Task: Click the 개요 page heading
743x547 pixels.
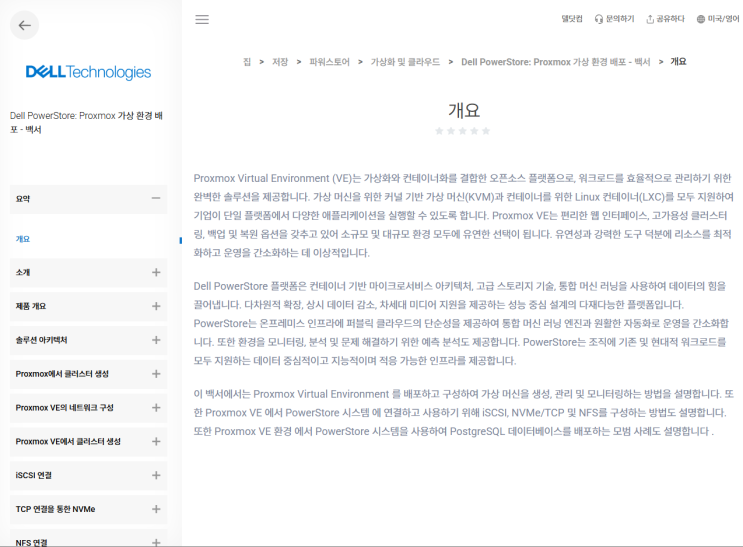Action: [x=464, y=110]
